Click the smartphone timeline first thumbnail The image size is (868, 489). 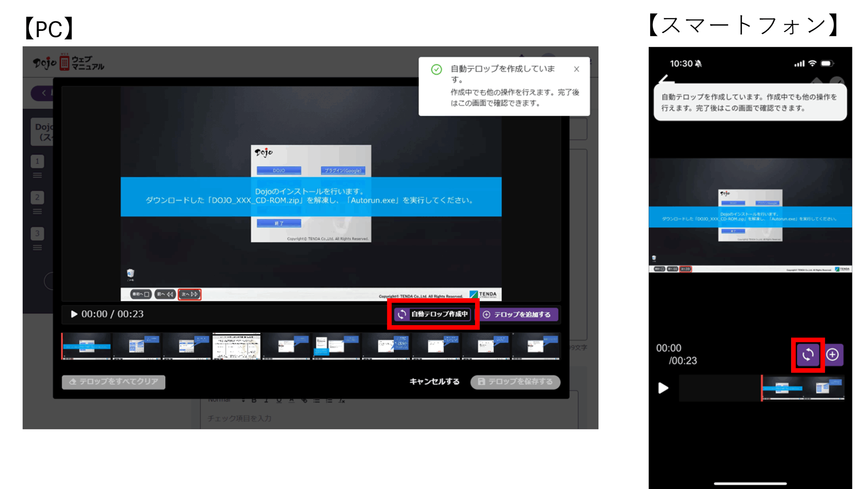pyautogui.click(x=783, y=388)
